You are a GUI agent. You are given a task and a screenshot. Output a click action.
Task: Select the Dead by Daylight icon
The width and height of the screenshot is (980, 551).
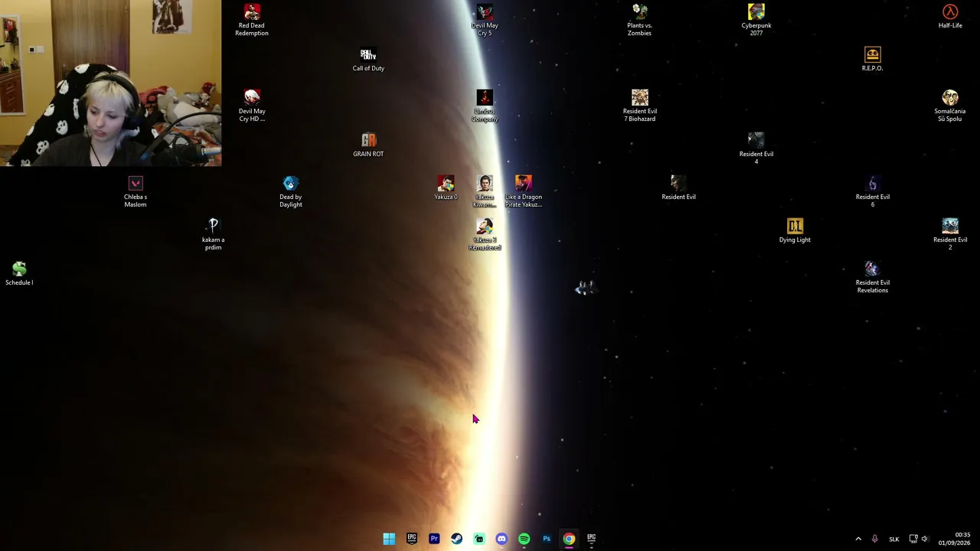tap(290, 191)
